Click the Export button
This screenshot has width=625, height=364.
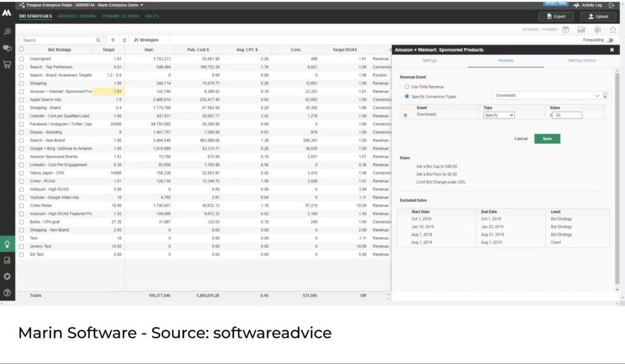click(x=556, y=16)
